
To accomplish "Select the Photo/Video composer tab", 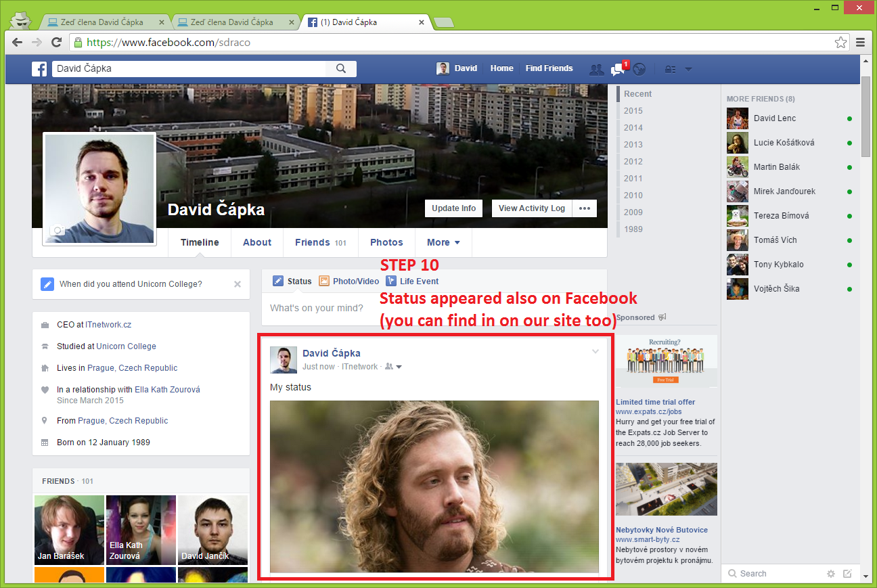I will coord(349,281).
